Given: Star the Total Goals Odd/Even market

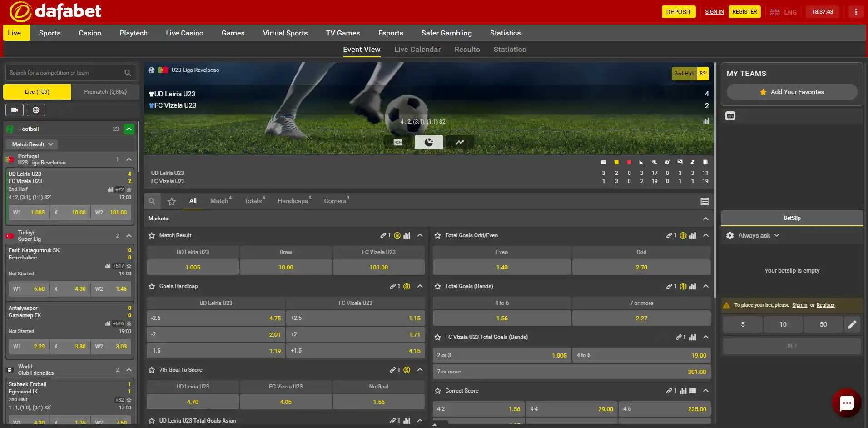Looking at the screenshot, I should (x=438, y=235).
